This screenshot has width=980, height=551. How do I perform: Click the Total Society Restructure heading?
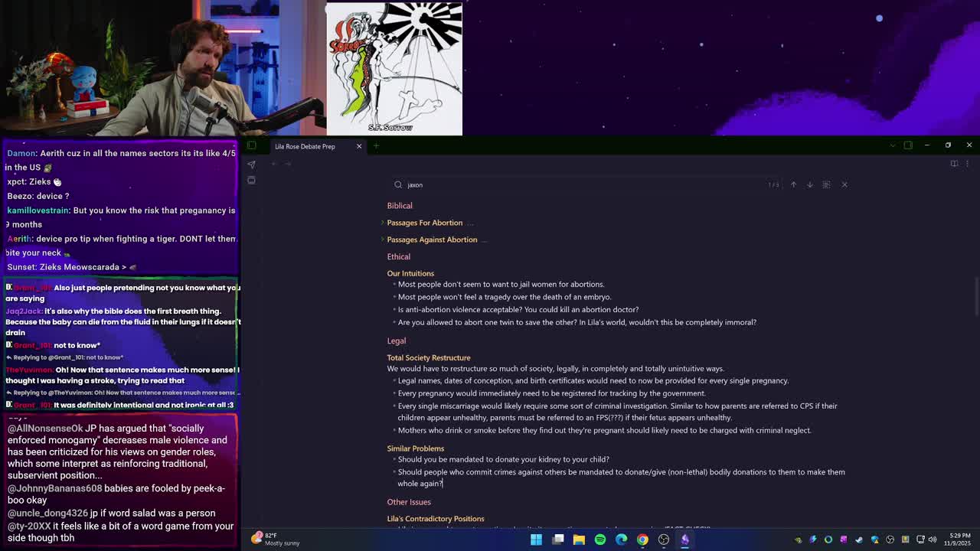pyautogui.click(x=428, y=357)
